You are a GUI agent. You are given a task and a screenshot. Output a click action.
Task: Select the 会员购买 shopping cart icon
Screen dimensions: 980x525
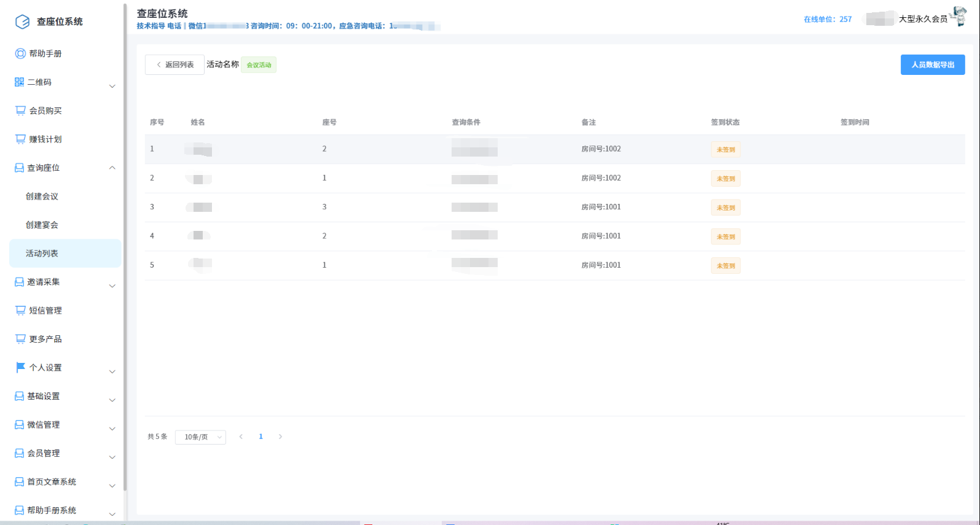point(20,111)
